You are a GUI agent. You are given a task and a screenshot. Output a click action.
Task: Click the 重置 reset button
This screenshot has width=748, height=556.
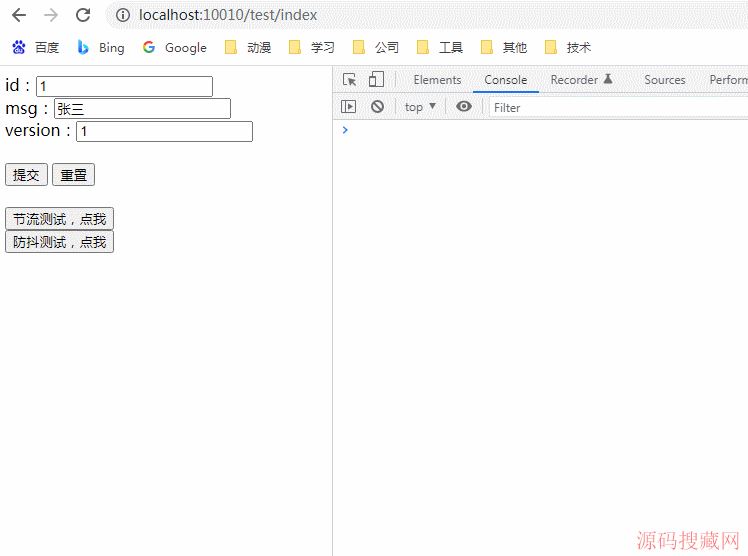73,175
